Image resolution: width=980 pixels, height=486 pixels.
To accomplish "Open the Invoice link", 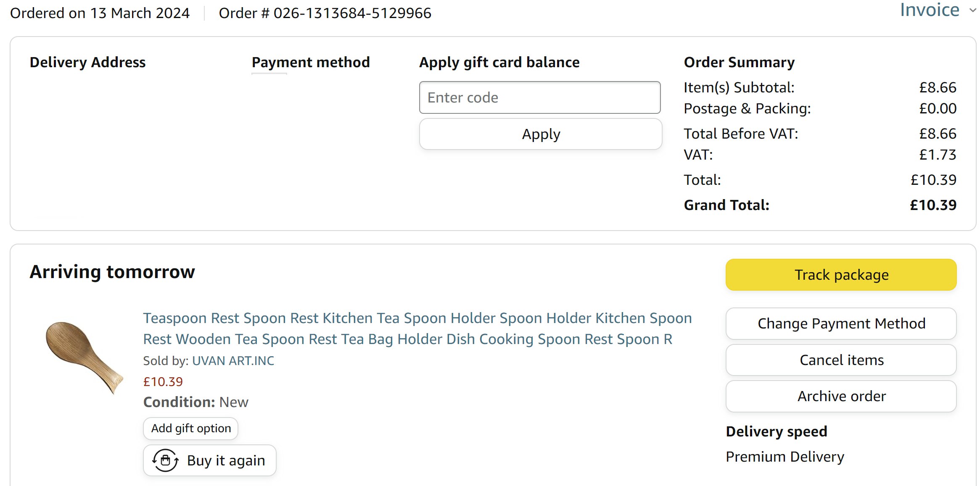I will 929,9.
